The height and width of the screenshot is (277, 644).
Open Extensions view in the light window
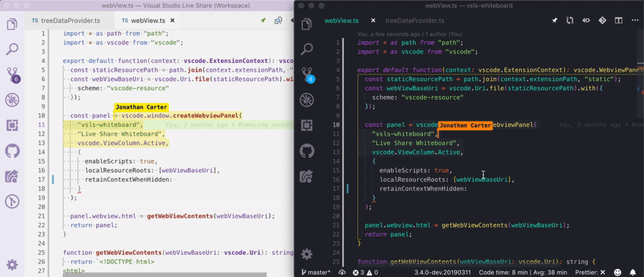click(x=12, y=126)
